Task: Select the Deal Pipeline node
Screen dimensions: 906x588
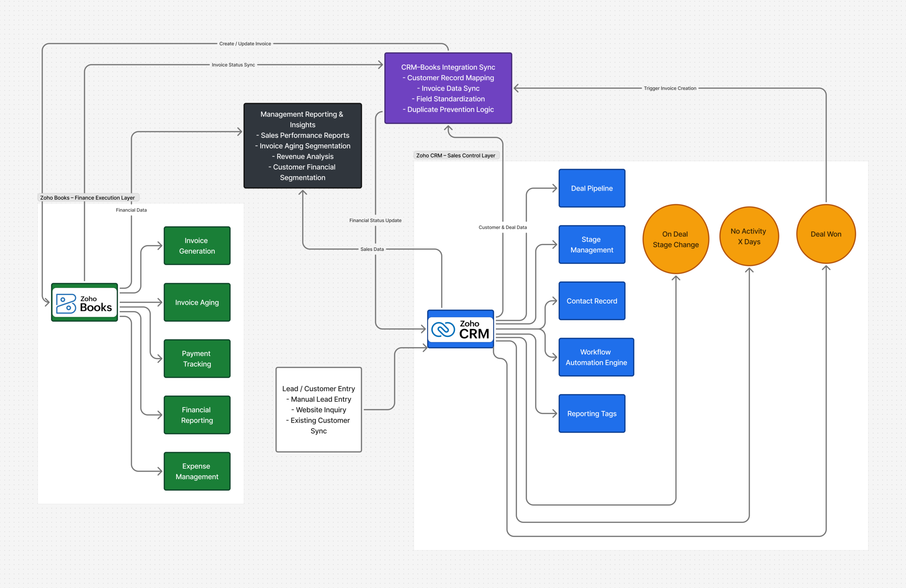Action: click(592, 188)
